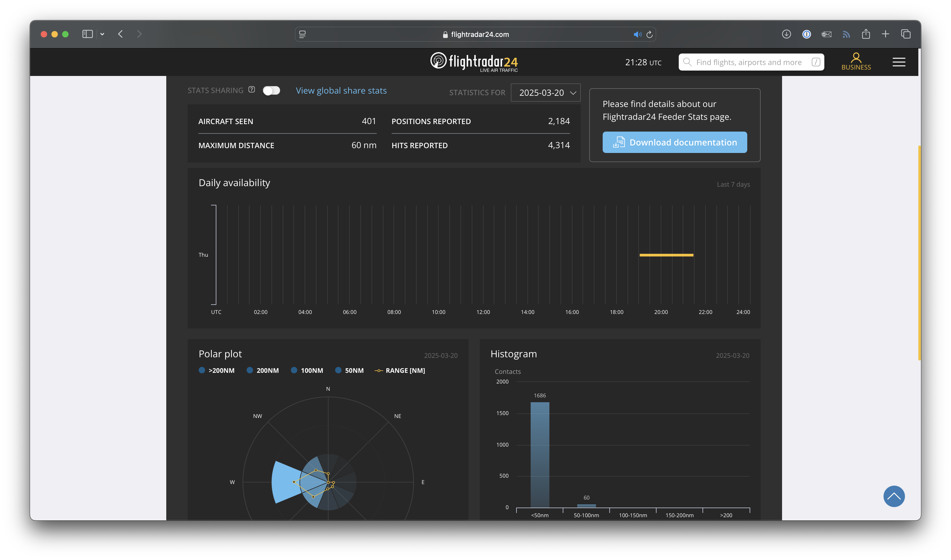This screenshot has height=560, width=951.
Task: Expand Safari sidebar options chevron
Action: click(x=102, y=34)
